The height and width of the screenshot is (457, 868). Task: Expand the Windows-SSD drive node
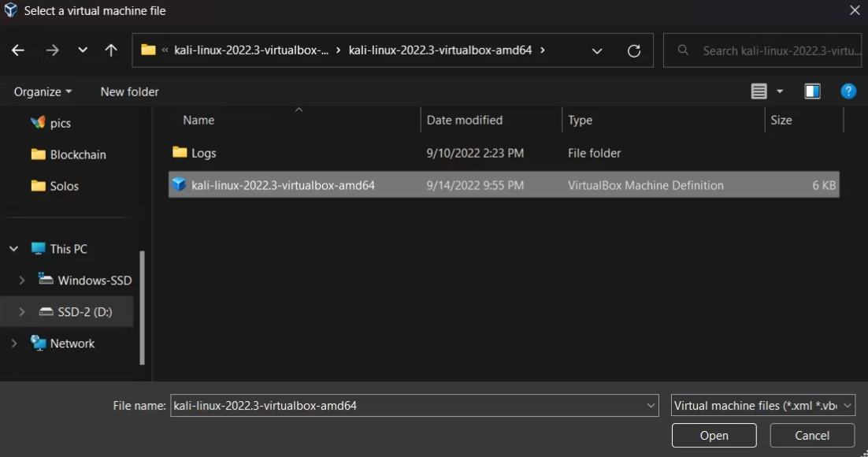21,281
